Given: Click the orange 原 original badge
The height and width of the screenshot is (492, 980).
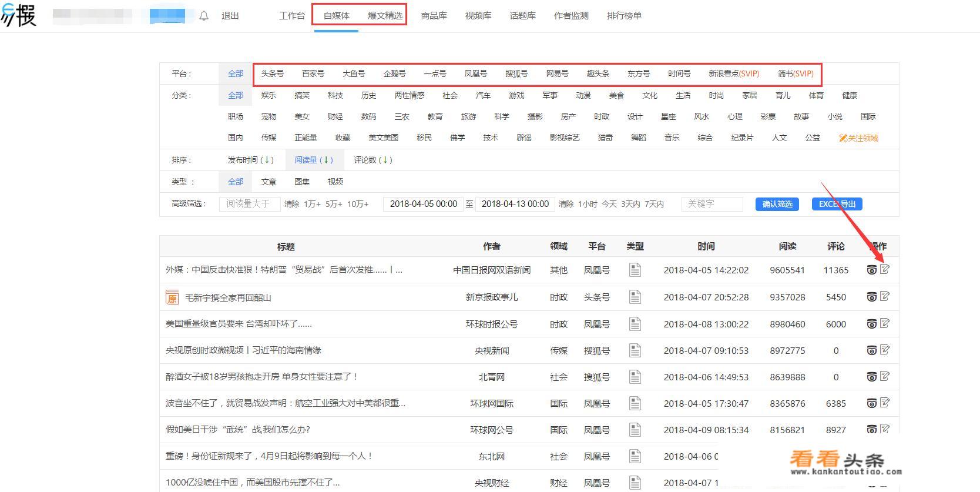Looking at the screenshot, I should pyautogui.click(x=172, y=297).
